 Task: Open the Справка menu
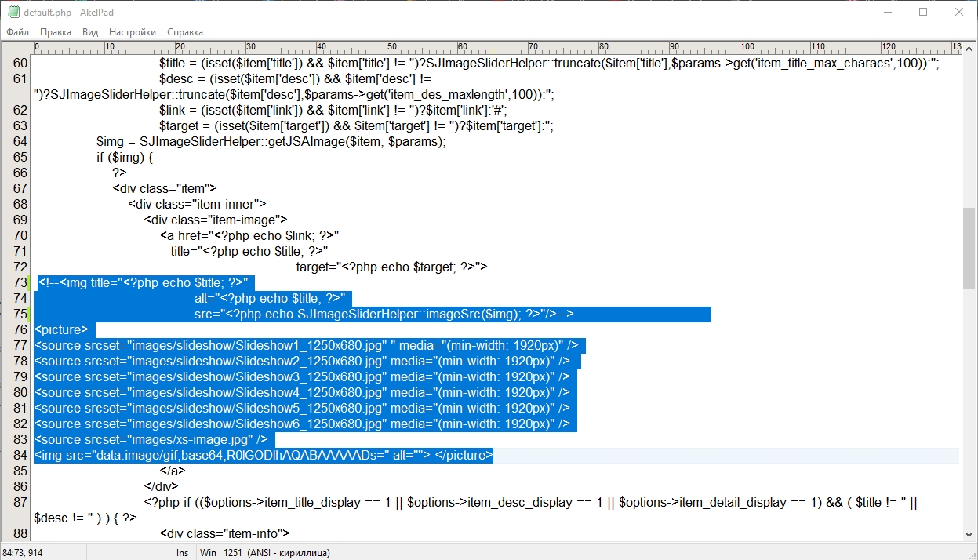185,32
